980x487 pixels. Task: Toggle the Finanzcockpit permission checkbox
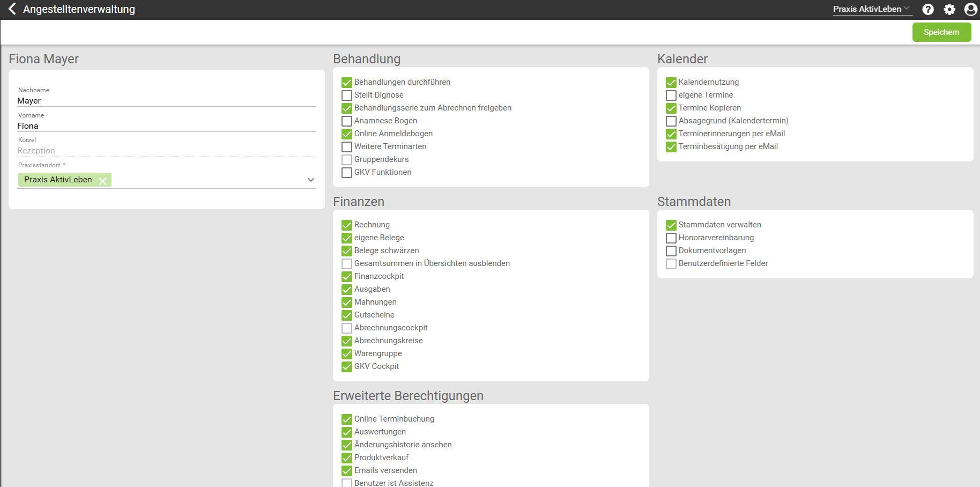pyautogui.click(x=347, y=277)
